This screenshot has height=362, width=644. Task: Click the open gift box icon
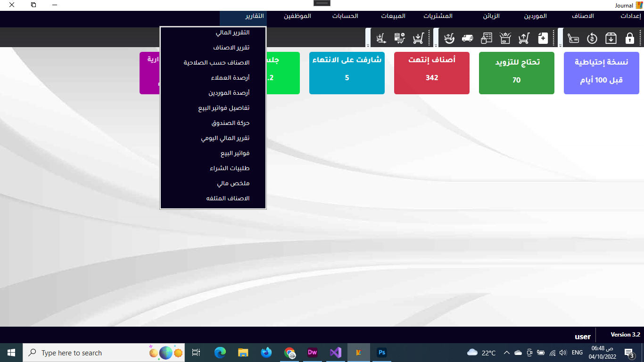504,38
